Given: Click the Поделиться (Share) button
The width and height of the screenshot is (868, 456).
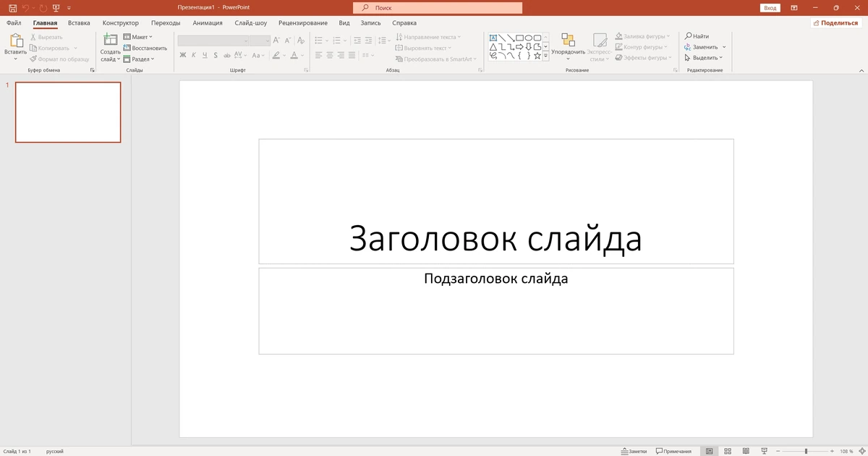Looking at the screenshot, I should 835,23.
